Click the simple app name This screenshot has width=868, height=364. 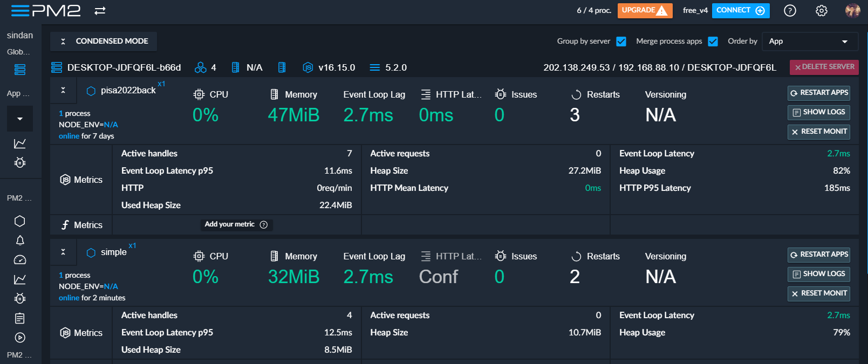(114, 252)
